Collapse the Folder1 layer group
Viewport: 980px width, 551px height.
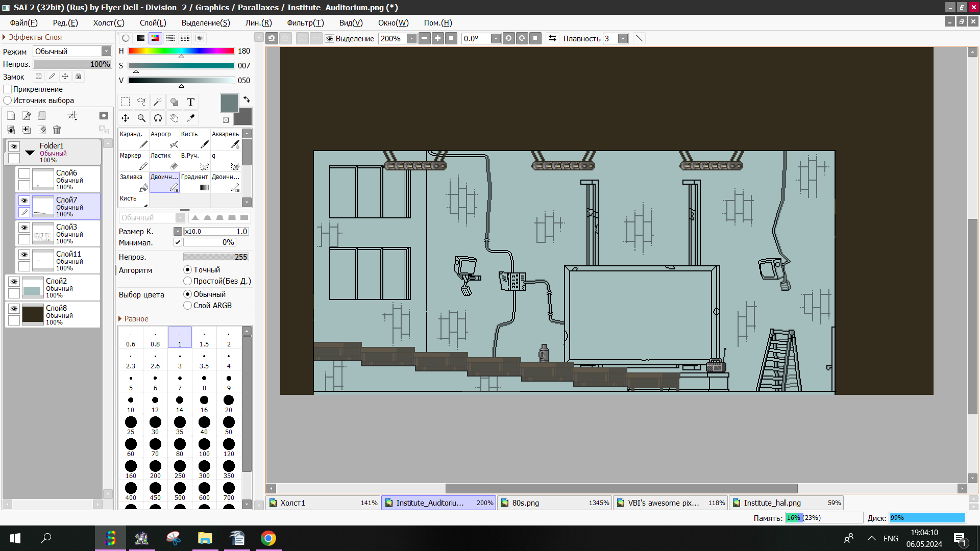30,153
